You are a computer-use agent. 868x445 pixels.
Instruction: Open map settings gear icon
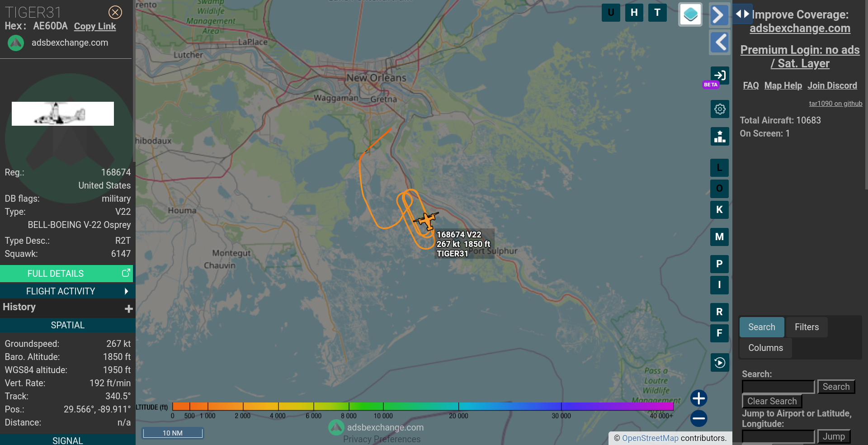(720, 109)
